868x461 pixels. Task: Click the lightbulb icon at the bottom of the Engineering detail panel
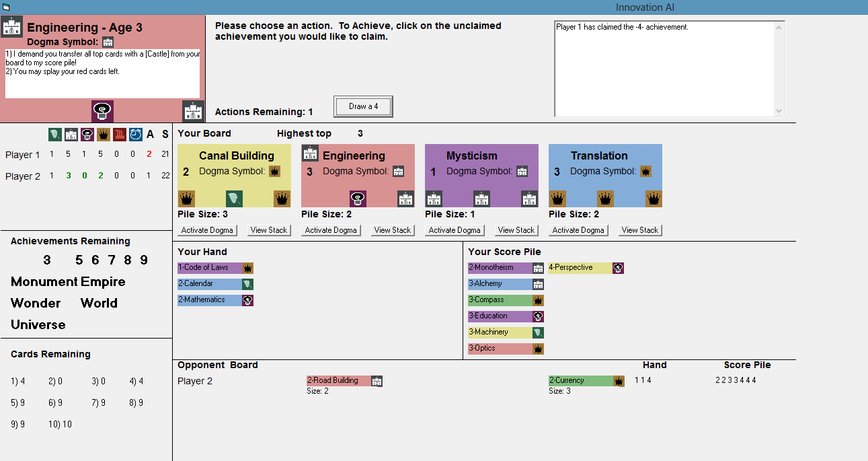[102, 111]
